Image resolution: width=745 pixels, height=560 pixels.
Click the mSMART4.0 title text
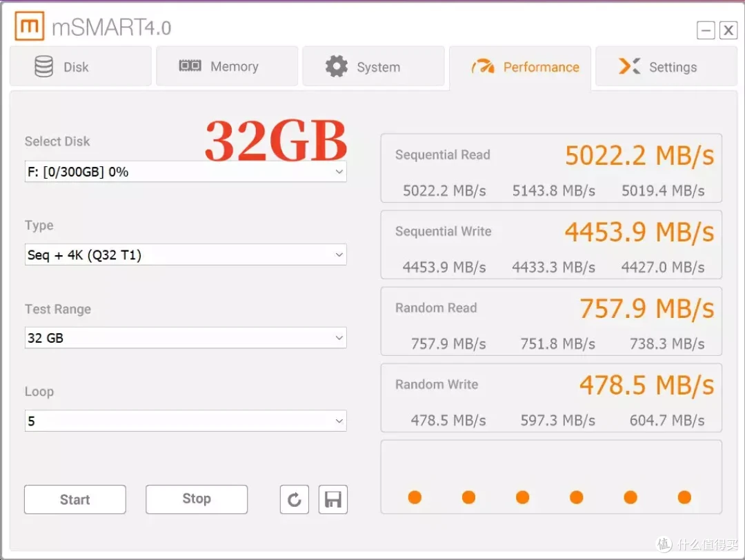point(112,28)
